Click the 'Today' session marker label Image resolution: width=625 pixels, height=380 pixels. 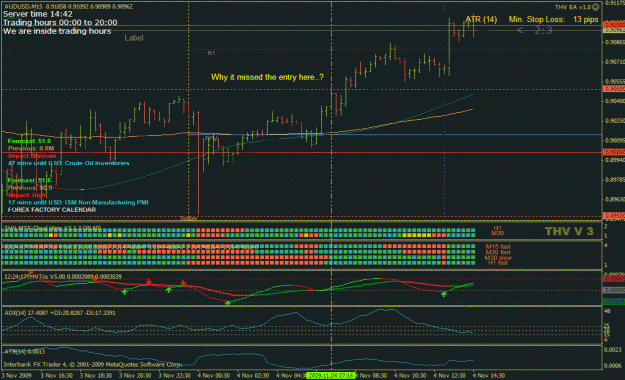coord(188,218)
